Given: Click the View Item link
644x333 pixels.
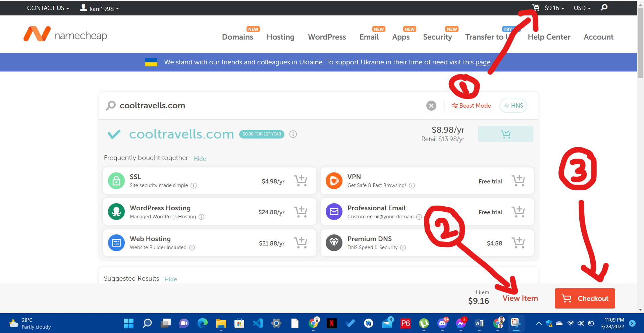Looking at the screenshot, I should (520, 298).
